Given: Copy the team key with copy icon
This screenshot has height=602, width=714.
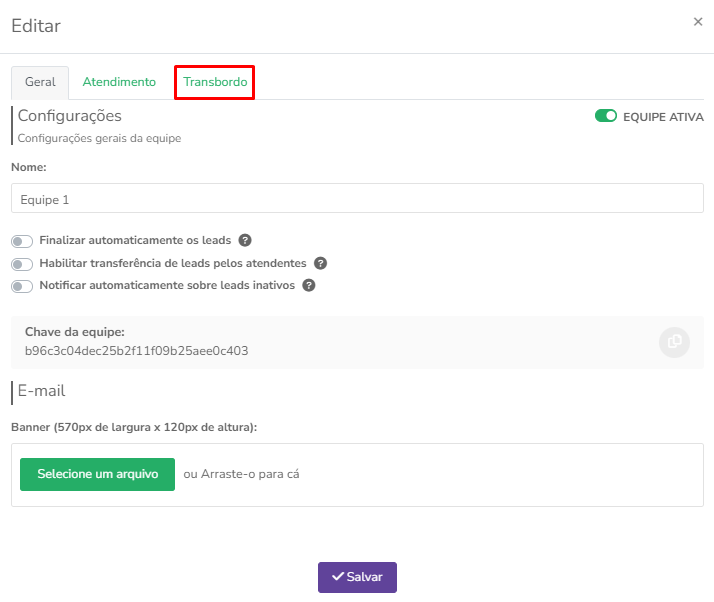Looking at the screenshot, I should click(674, 342).
